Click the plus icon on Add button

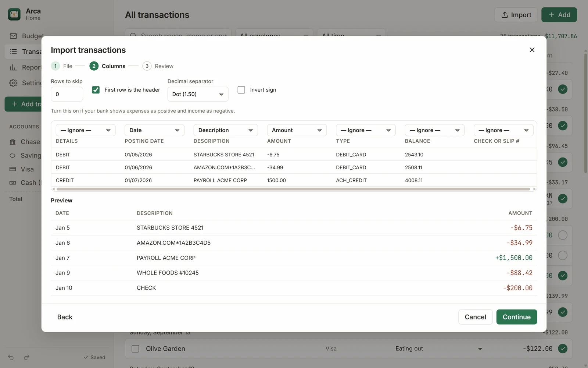pos(551,15)
